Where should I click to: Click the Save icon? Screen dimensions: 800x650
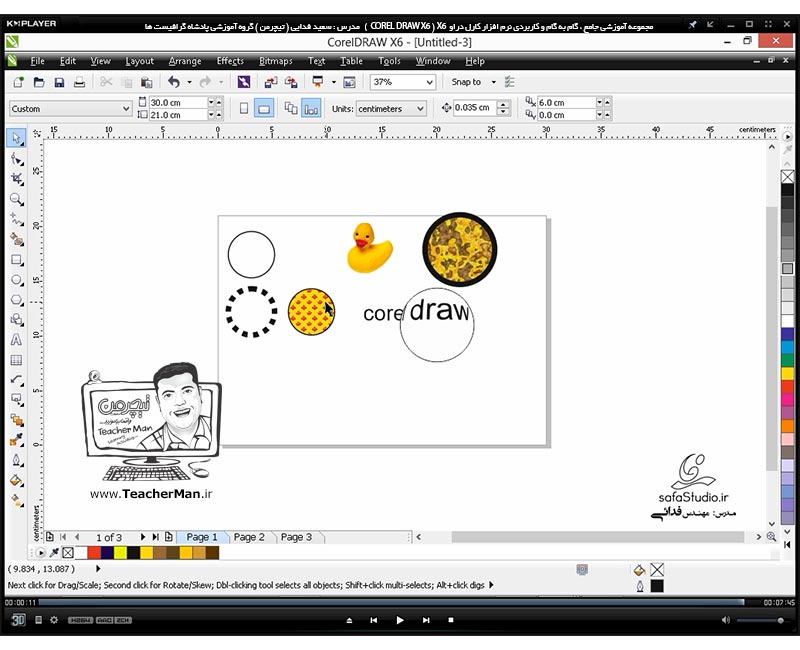(x=59, y=82)
